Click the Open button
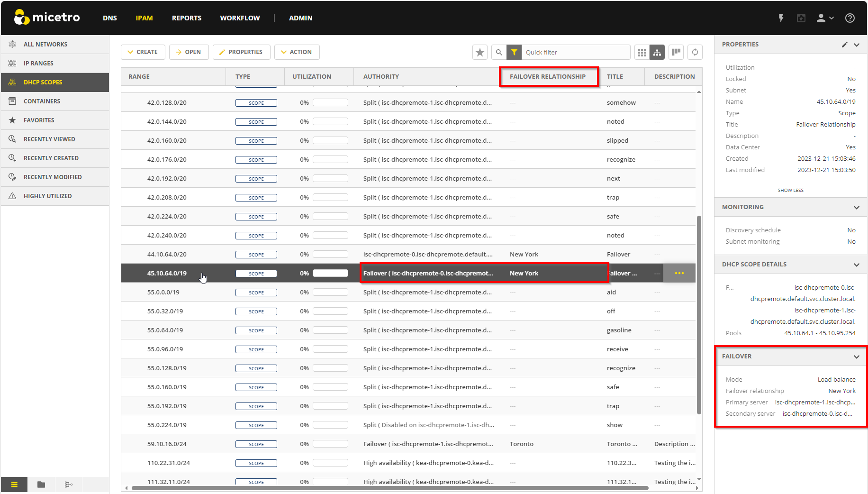The image size is (868, 494). (x=188, y=52)
